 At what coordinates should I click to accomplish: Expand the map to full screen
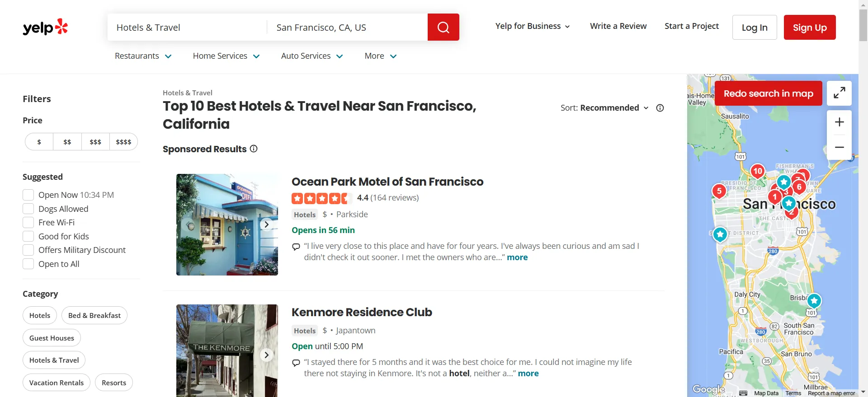[839, 93]
